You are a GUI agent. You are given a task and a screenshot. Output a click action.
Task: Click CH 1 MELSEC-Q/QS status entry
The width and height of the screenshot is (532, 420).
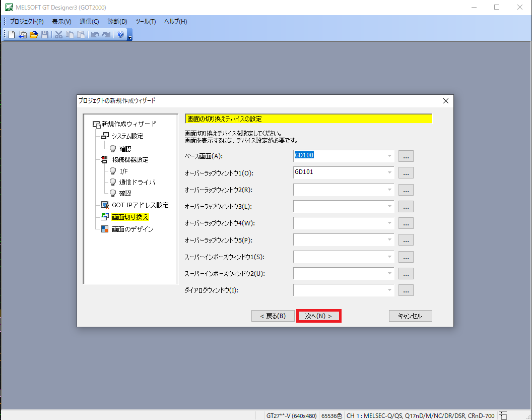tap(420, 415)
